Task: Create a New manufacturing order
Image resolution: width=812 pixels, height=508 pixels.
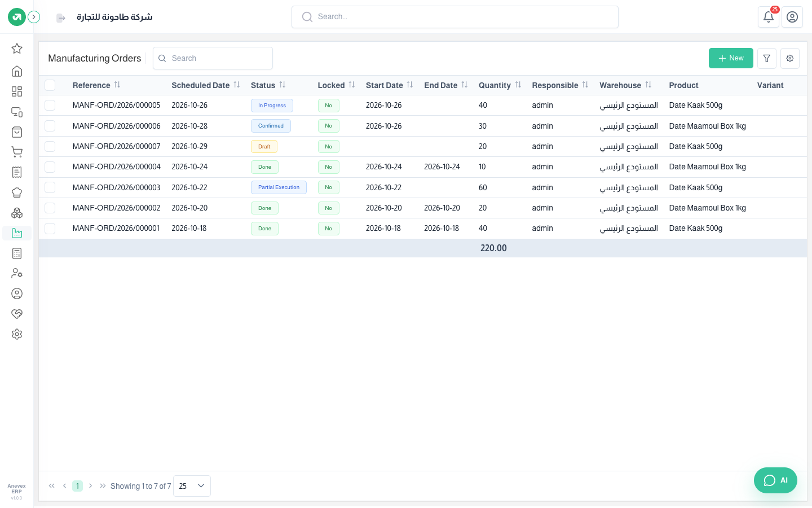Action: click(x=731, y=58)
